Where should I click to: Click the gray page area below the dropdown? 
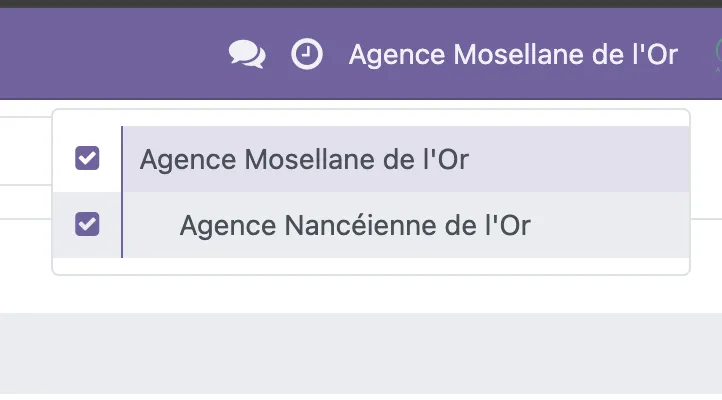pos(361,353)
